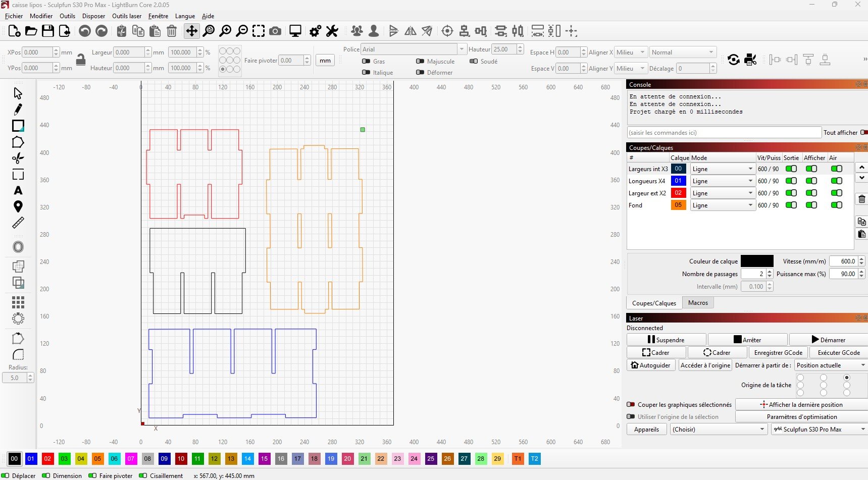Click the Measure ruler tool
Image resolution: width=868 pixels, height=480 pixels.
(x=18, y=223)
